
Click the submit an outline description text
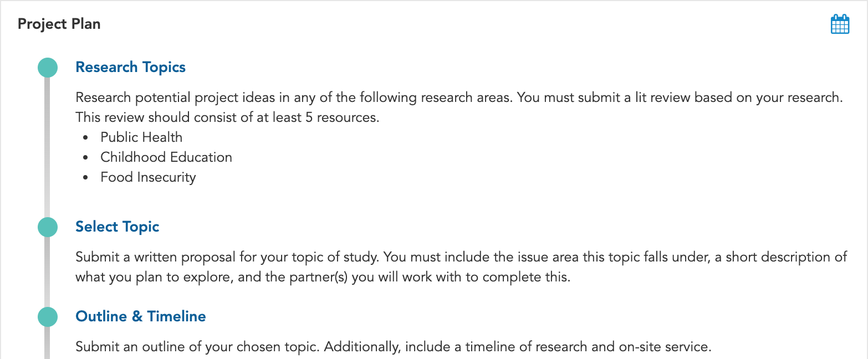[x=393, y=347]
